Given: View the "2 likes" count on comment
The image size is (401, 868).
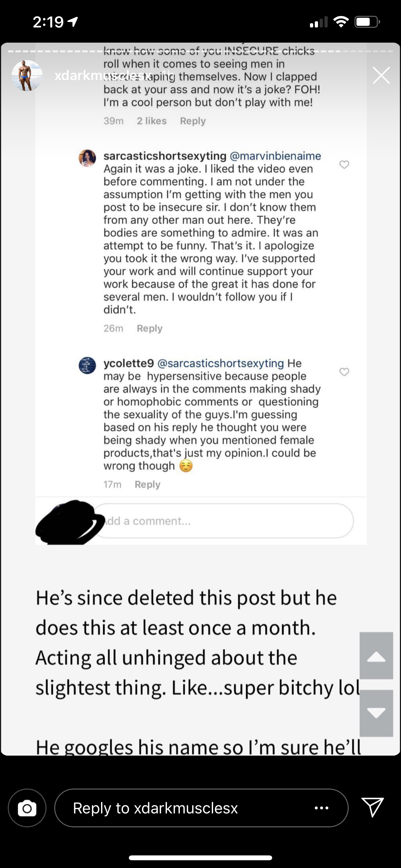Looking at the screenshot, I should click(x=152, y=121).
